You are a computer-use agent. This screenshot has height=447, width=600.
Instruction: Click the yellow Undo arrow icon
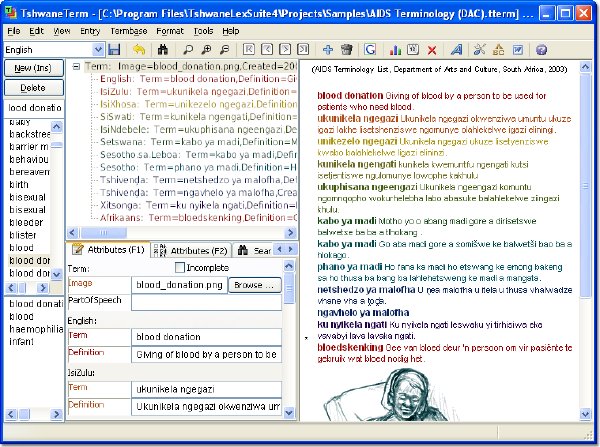[139, 50]
